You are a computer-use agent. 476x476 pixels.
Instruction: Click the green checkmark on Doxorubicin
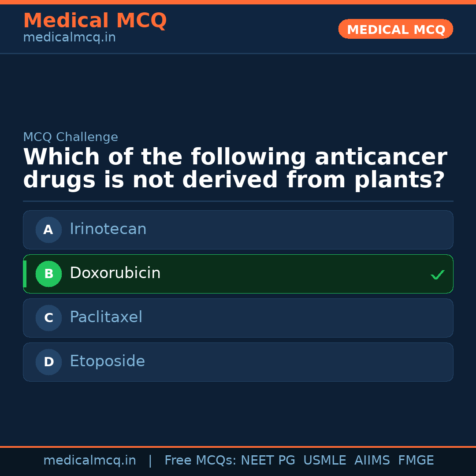pyautogui.click(x=438, y=275)
